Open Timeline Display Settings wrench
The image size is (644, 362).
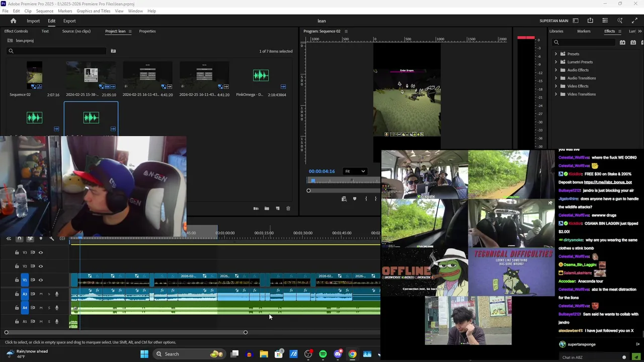tap(51, 238)
